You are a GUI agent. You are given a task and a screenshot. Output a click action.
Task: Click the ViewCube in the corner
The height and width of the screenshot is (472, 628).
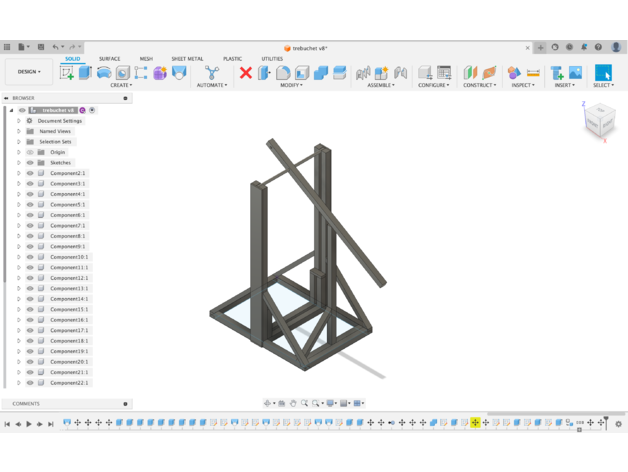600,122
